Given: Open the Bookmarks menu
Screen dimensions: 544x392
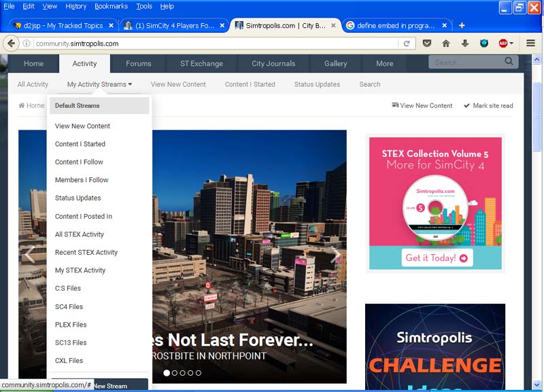Looking at the screenshot, I should 111,6.
